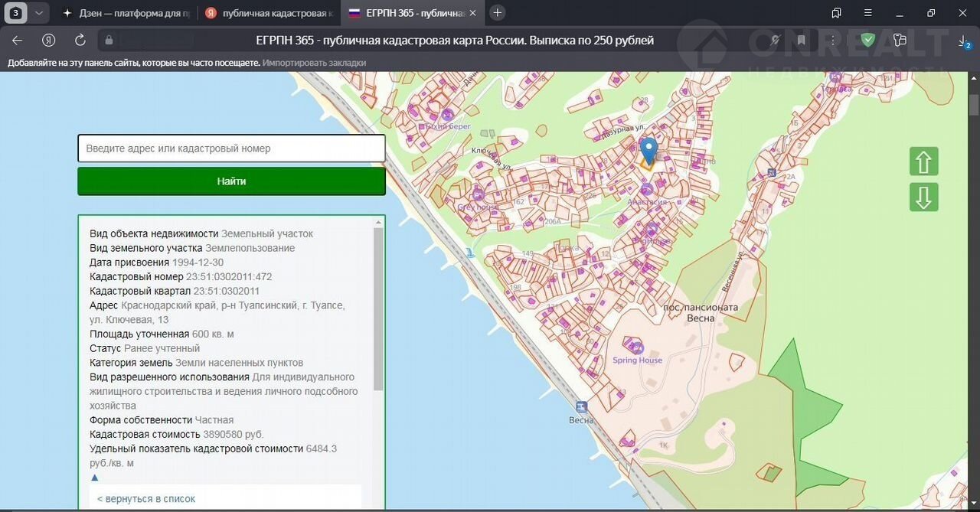Click the вернуться в список link
This screenshot has height=512, width=980.
pos(146,499)
